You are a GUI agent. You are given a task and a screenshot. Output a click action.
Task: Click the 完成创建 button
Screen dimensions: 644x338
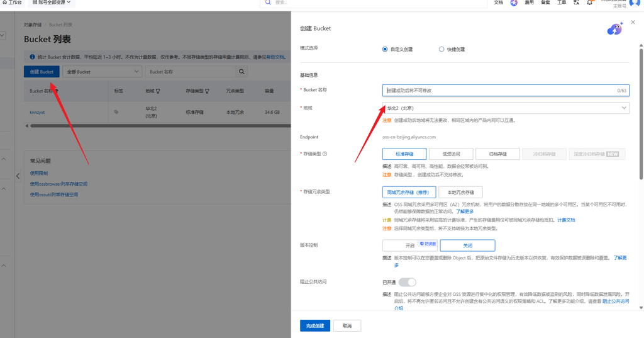(x=315, y=325)
